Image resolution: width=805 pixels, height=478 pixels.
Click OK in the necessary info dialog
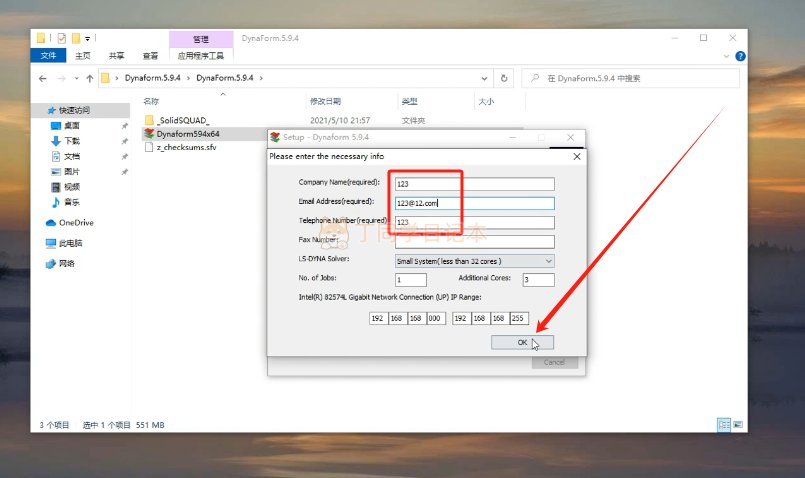coord(522,342)
